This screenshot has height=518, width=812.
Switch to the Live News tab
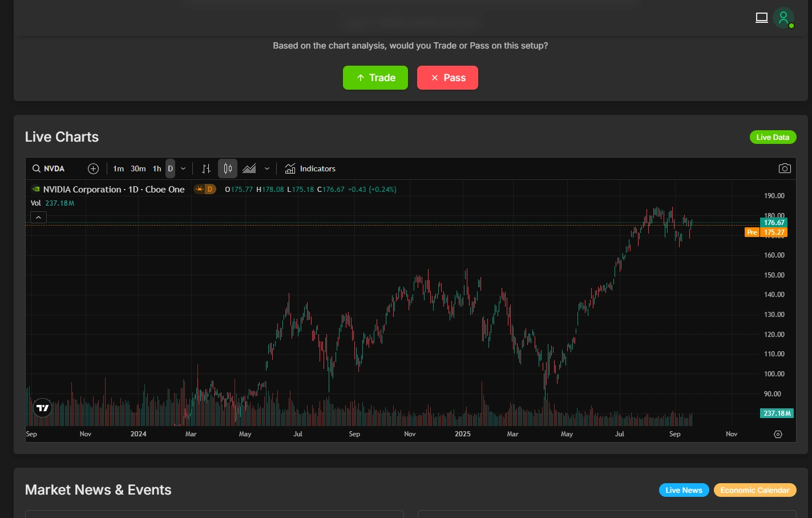click(684, 490)
